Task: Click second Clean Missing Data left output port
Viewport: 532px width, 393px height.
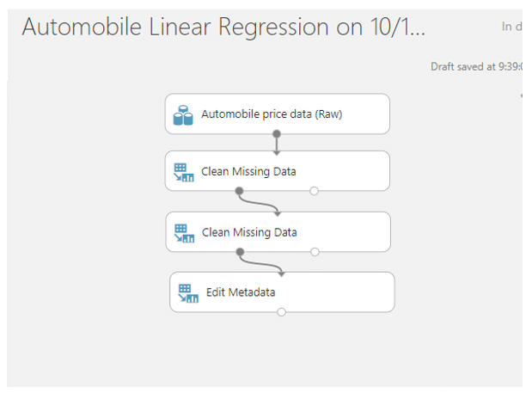Action: point(240,252)
